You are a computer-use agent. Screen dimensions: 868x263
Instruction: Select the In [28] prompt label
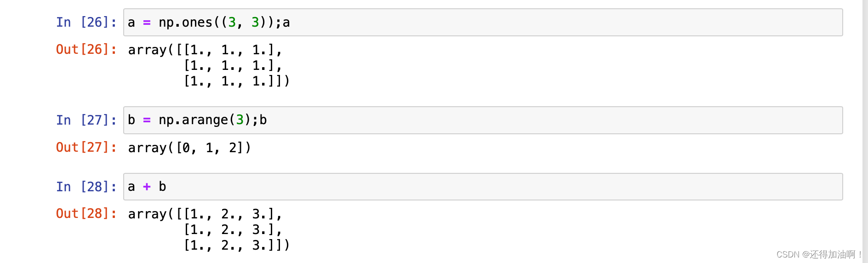point(86,187)
